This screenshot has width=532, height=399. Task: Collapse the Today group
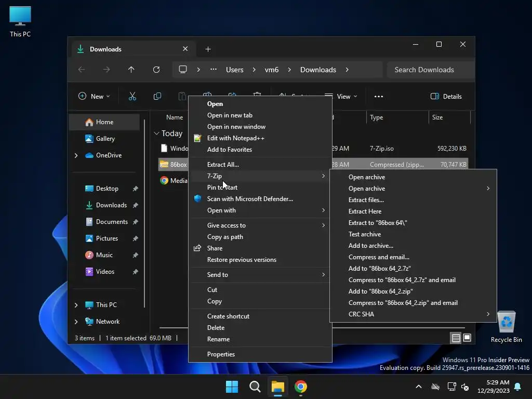156,134
